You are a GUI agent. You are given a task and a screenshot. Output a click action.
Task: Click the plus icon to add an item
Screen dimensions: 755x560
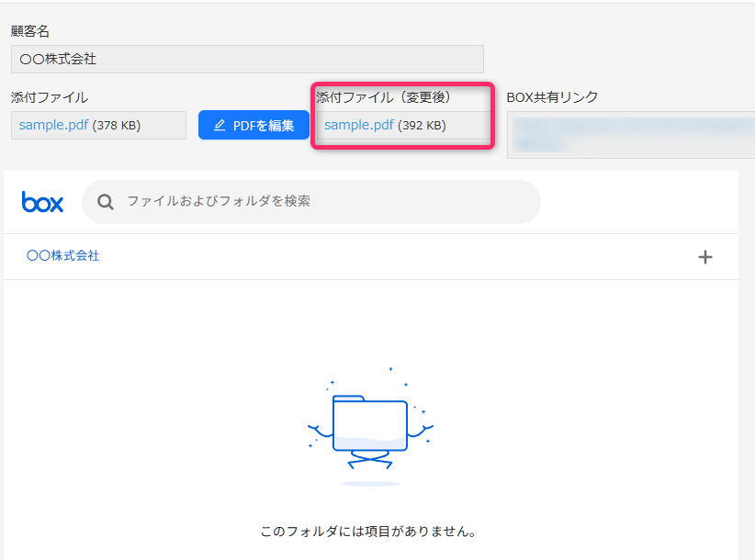(705, 257)
